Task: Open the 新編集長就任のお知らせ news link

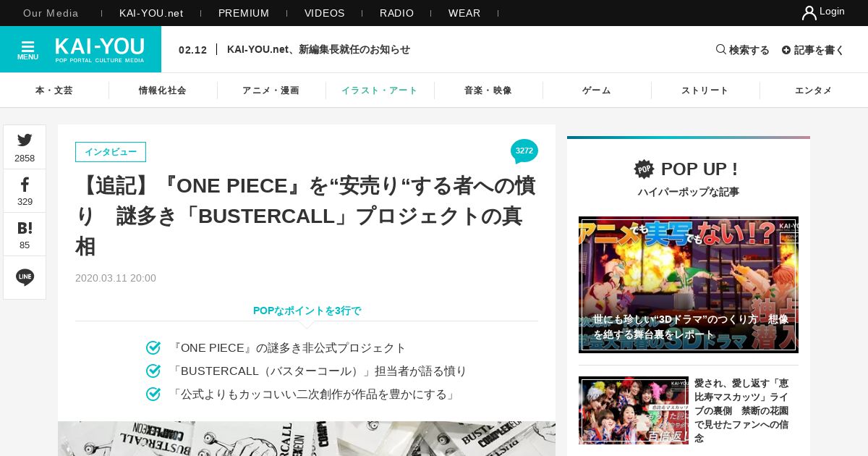Action: pyautogui.click(x=318, y=49)
